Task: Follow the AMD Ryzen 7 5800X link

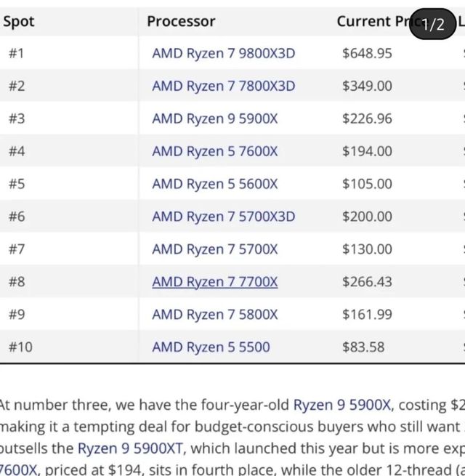Action: click(214, 315)
